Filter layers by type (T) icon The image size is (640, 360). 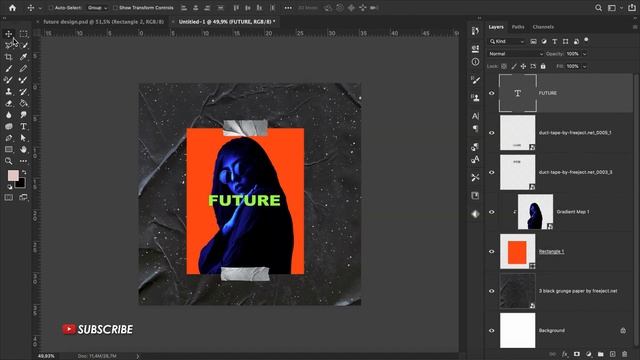click(555, 41)
